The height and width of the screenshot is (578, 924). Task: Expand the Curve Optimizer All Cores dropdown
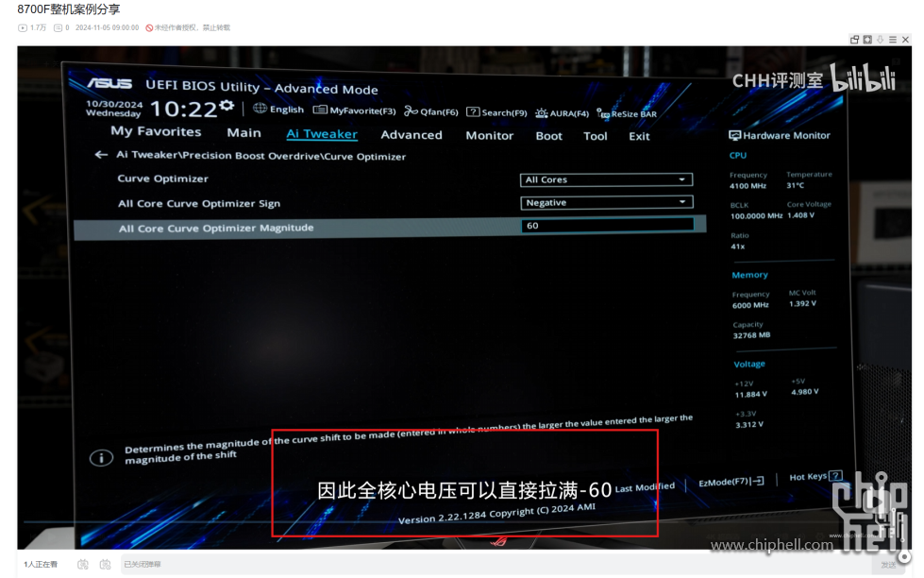(x=606, y=179)
